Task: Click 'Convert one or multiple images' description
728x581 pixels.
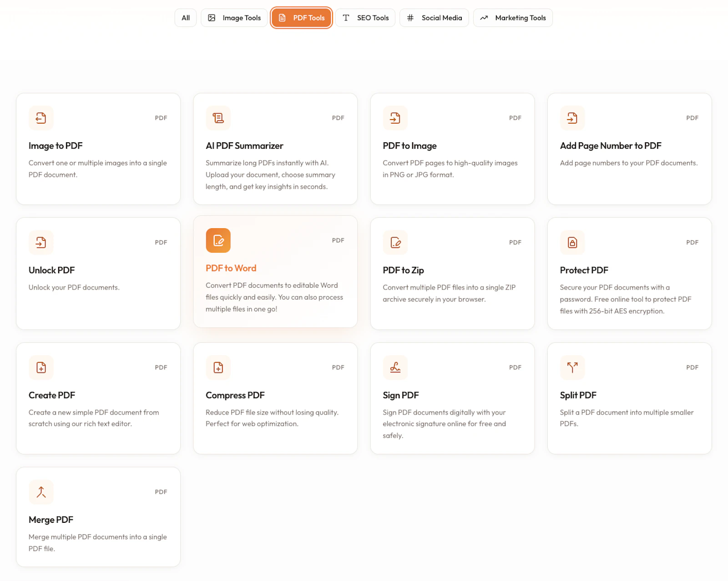Action: tap(98, 169)
